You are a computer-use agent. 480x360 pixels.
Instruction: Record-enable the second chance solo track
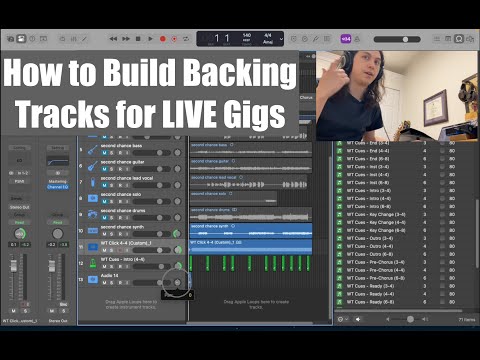(120, 201)
